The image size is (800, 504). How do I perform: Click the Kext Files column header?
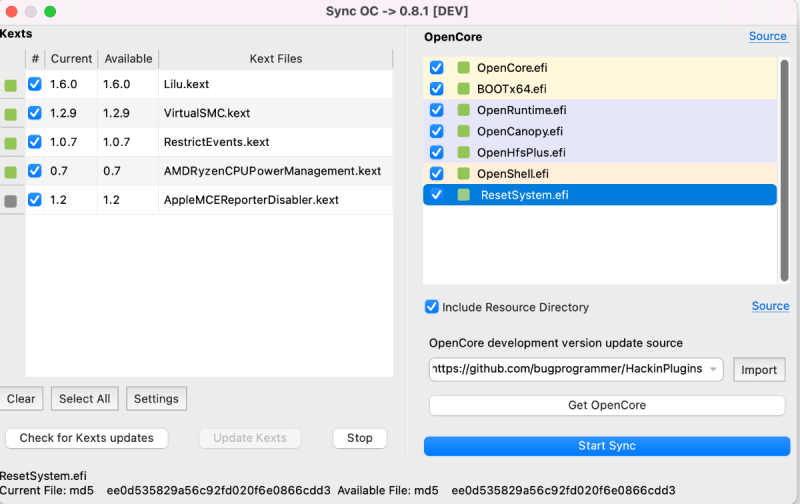pos(275,59)
